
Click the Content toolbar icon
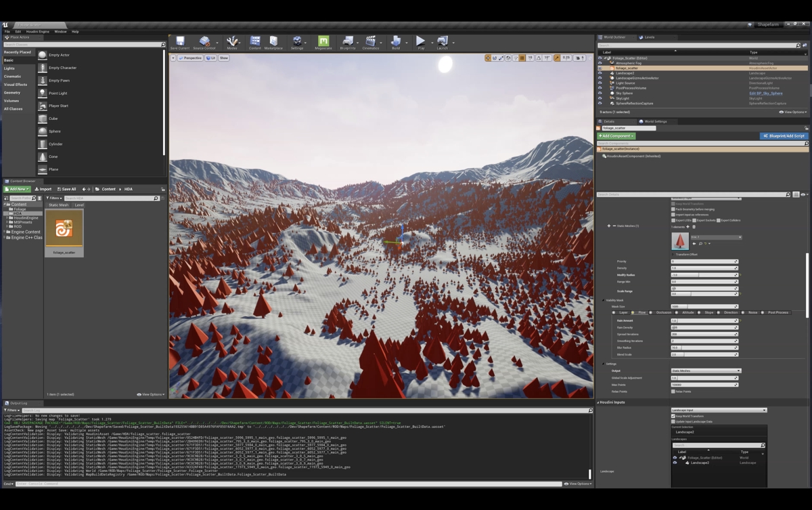click(255, 42)
